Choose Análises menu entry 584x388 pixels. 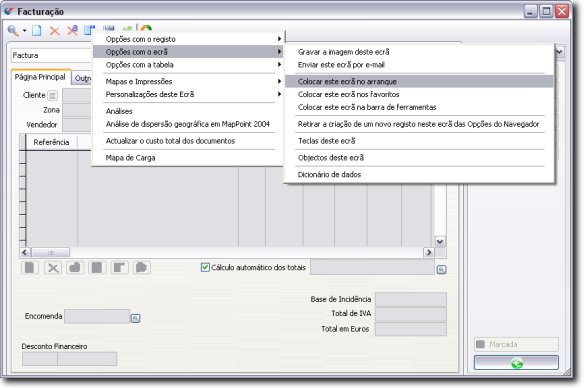(x=188, y=111)
